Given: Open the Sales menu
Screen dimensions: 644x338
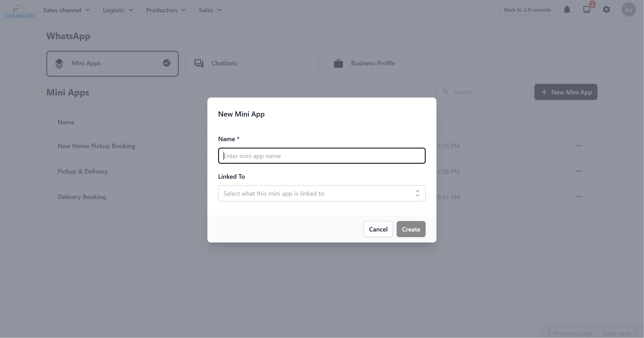Looking at the screenshot, I should pyautogui.click(x=210, y=10).
